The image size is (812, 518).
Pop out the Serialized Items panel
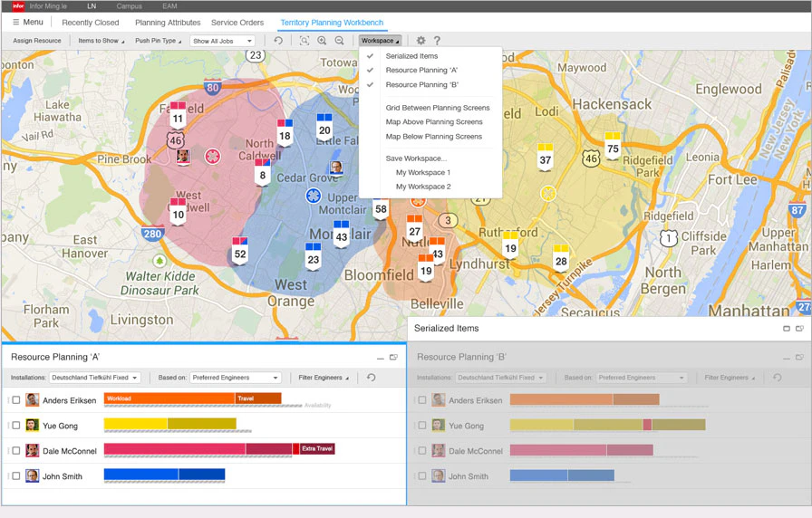[x=799, y=328]
